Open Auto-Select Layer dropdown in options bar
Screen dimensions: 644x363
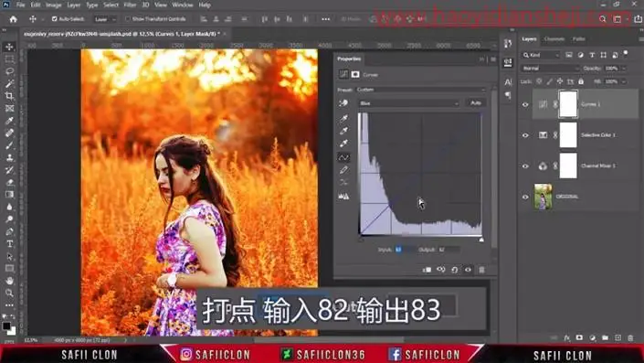tap(105, 19)
